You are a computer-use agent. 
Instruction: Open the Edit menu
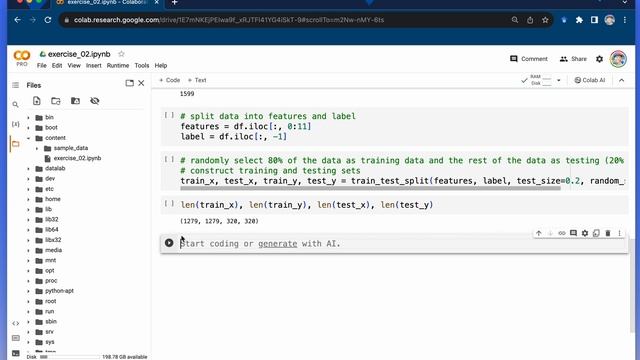click(x=57, y=65)
